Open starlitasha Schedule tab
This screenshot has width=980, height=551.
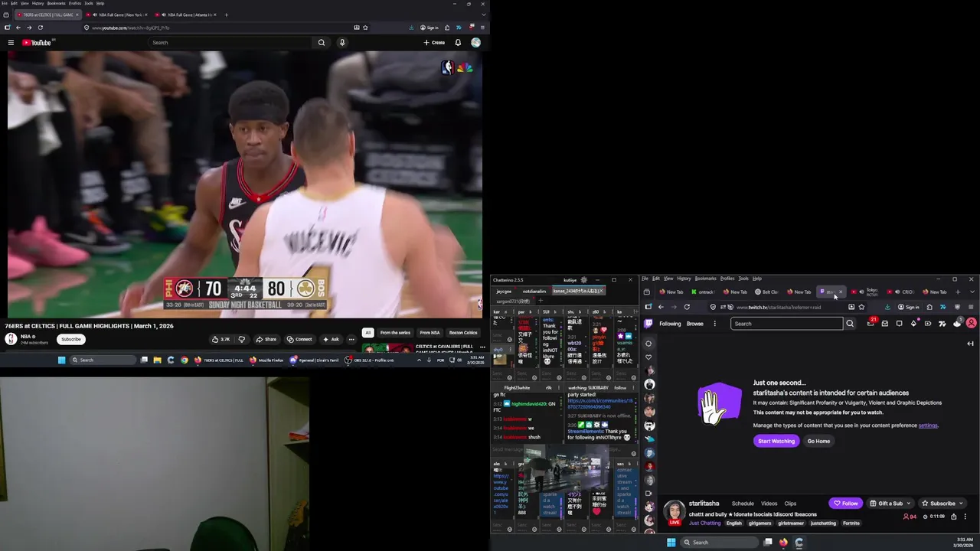coord(743,504)
